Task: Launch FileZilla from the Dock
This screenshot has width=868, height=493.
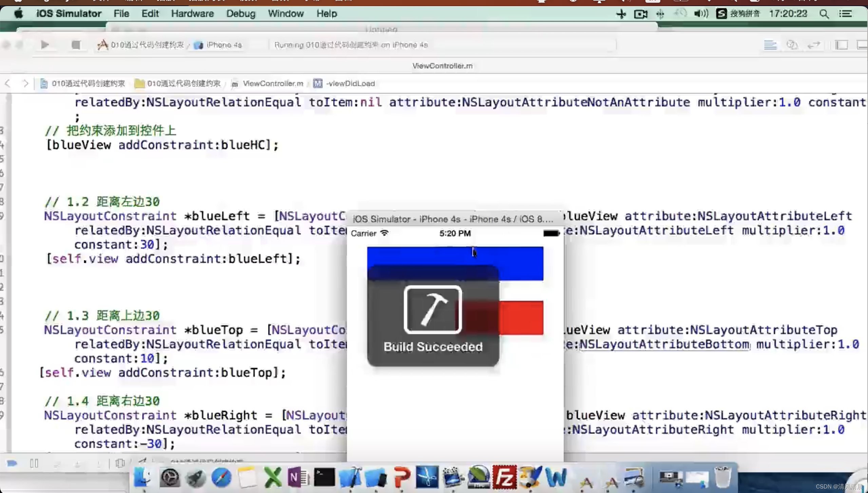Action: click(x=505, y=477)
